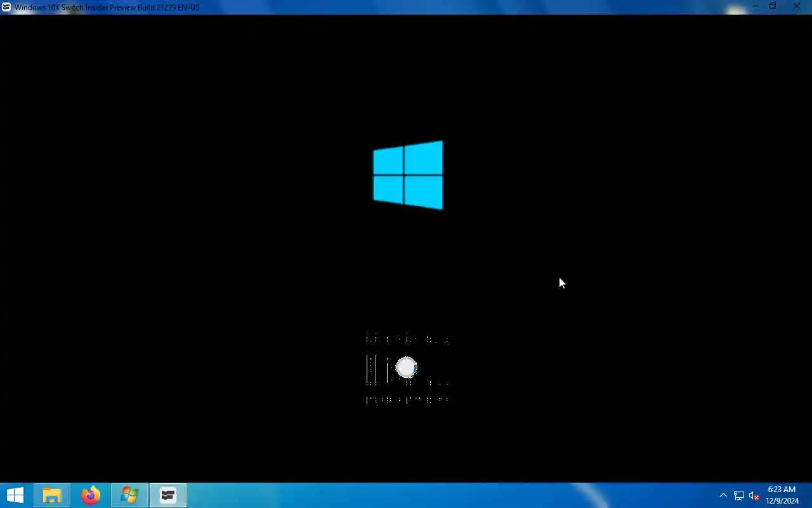The image size is (812, 508).
Task: Minimize the virtual machine window
Action: (756, 6)
